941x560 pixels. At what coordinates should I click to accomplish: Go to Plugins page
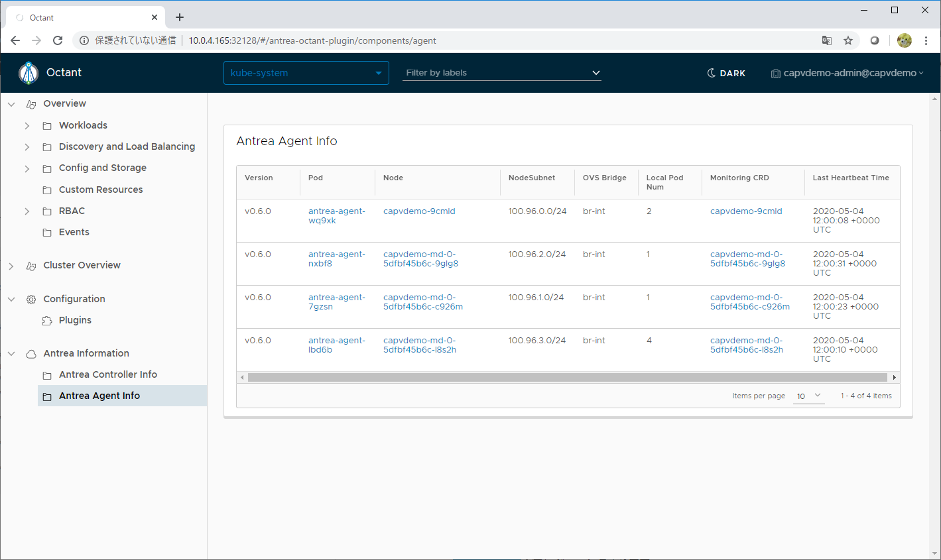pos(75,320)
